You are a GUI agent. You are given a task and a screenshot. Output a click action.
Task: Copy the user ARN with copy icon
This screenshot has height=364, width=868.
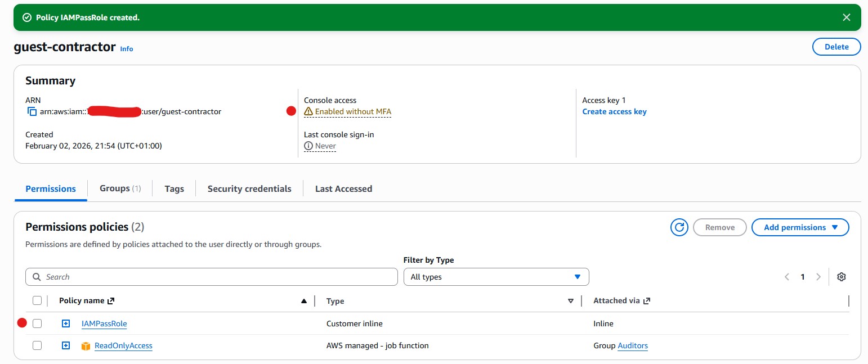coord(32,111)
